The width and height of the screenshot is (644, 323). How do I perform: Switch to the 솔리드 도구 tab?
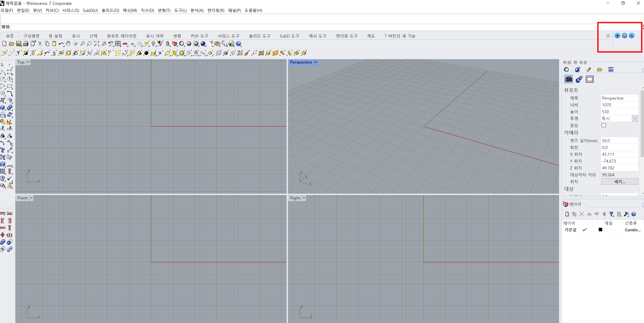259,36
